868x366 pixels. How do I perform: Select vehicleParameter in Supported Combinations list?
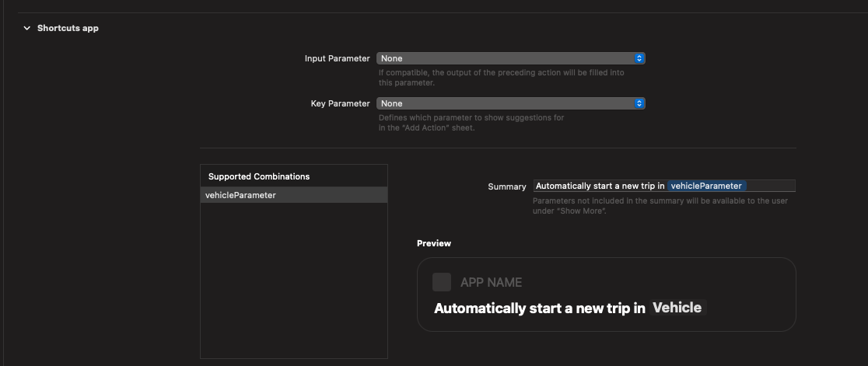(294, 195)
